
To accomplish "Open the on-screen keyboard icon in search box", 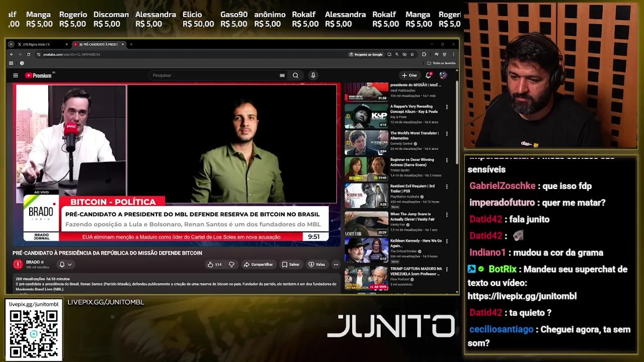I will point(282,75).
